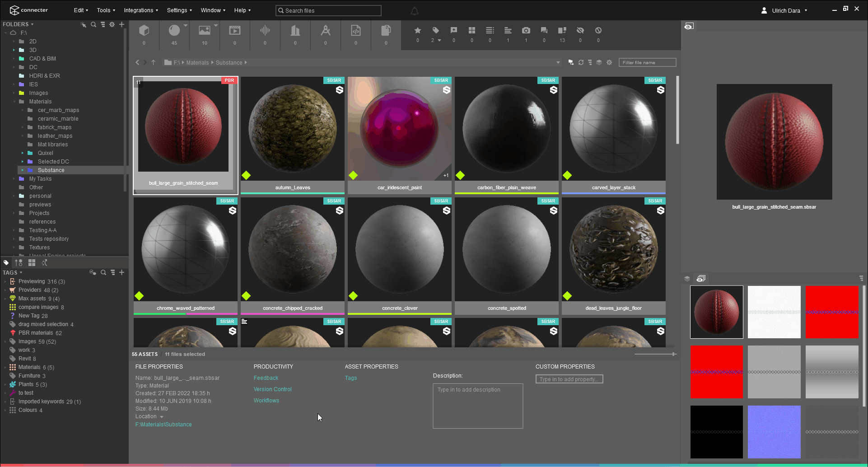Open the materials type dropdown arrow
This screenshot has height=467, width=868.
point(186,25)
